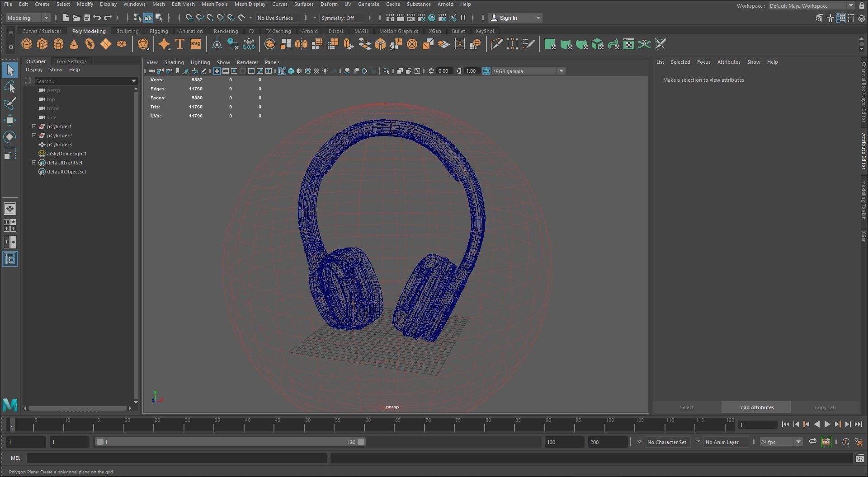The height and width of the screenshot is (477, 868).
Task: Switch to the Sculpting shelf tab
Action: (x=127, y=31)
